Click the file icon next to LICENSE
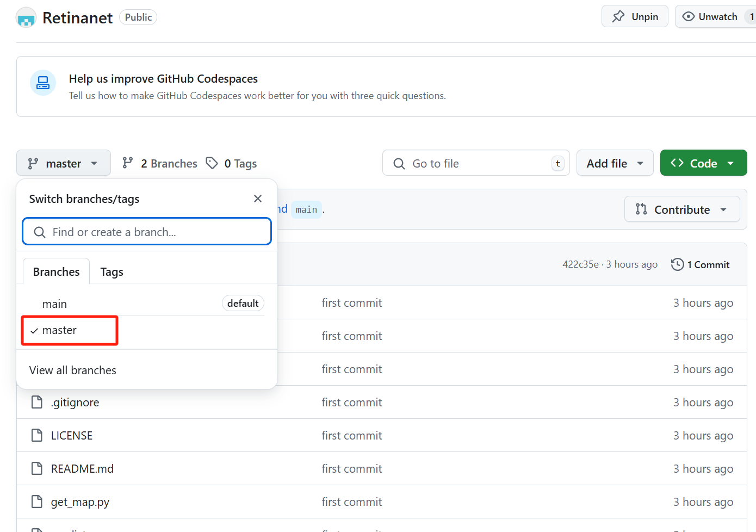Screen dimensions: 756x532 37,435
